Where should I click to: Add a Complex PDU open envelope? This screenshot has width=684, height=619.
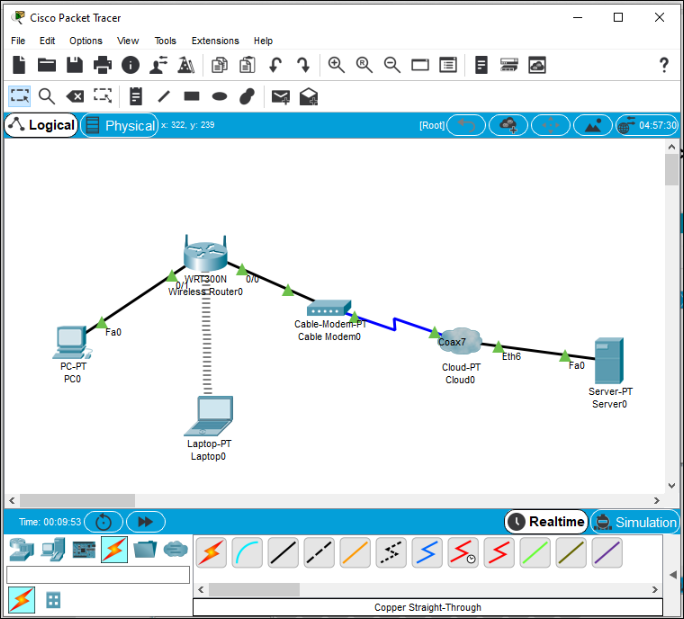pos(308,96)
